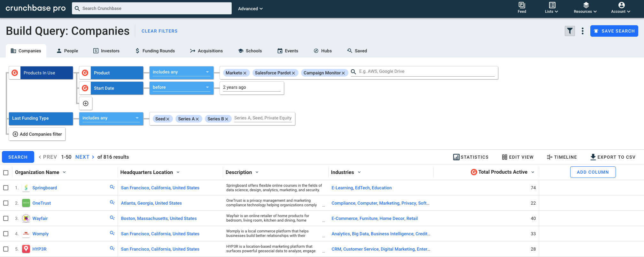
Task: Click Export to CSV
Action: [613, 157]
